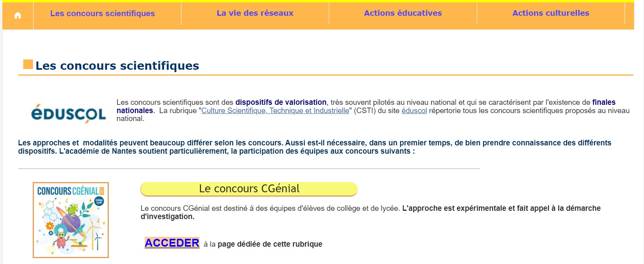Click the éduscol logo image
The height and width of the screenshot is (264, 644).
click(x=68, y=113)
